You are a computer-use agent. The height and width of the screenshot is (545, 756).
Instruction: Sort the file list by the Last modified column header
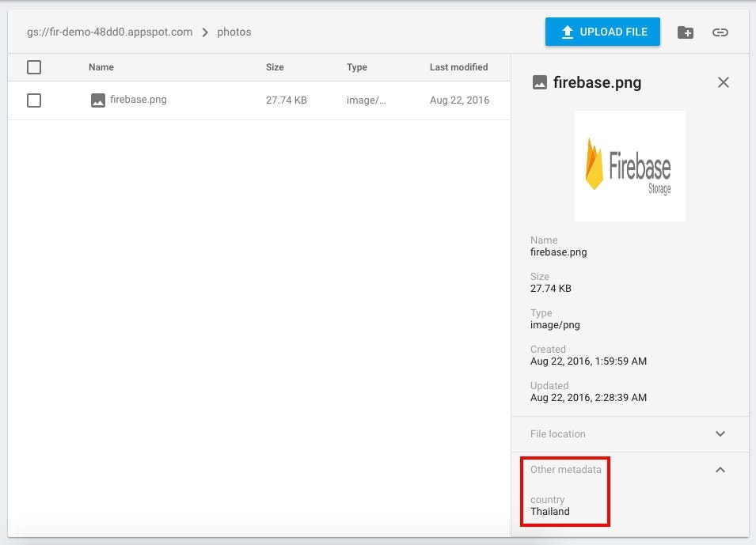(x=458, y=67)
